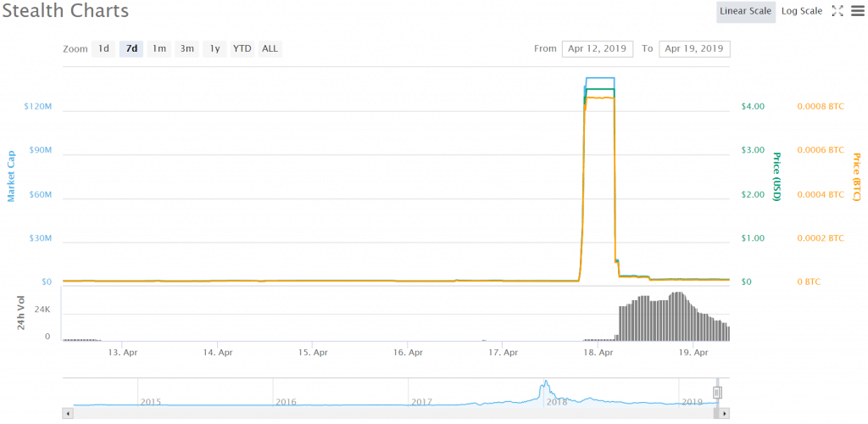Switch chart to Log Scale
The image size is (868, 424).
pyautogui.click(x=801, y=11)
